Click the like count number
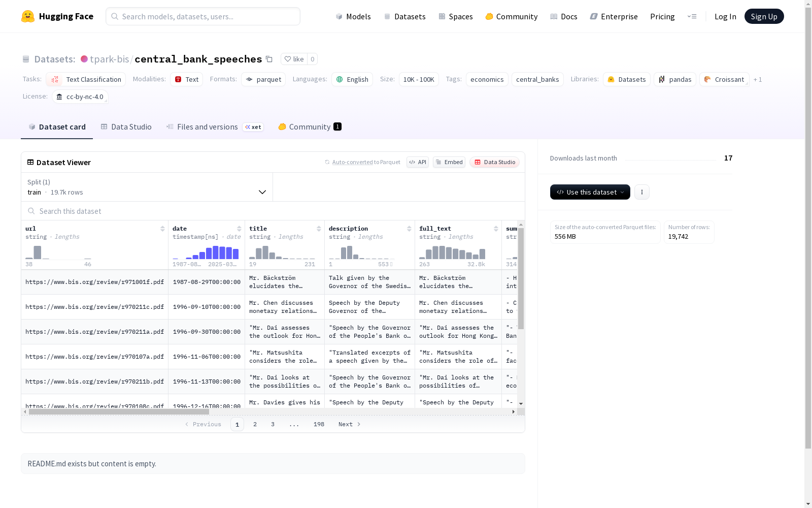 [x=313, y=59]
